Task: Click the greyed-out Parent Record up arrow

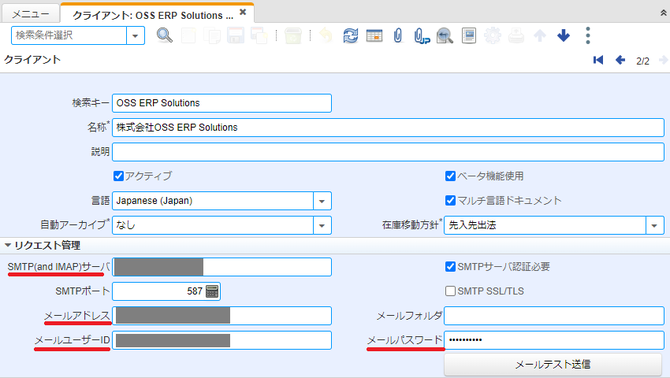Action: pyautogui.click(x=540, y=35)
